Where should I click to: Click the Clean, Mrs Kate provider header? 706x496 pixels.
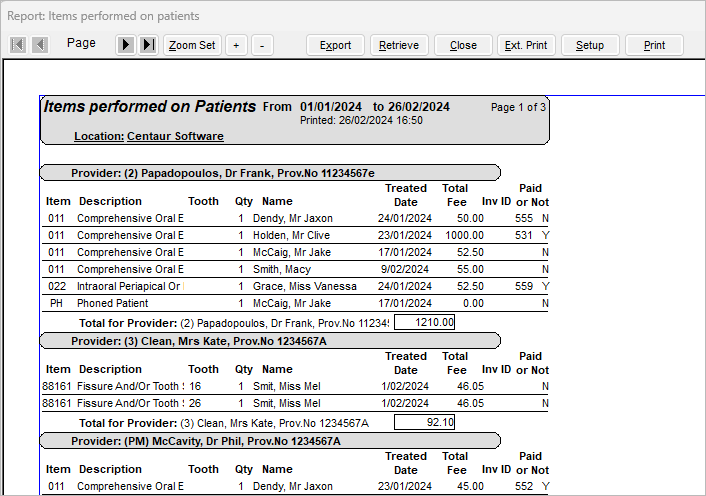[270, 341]
